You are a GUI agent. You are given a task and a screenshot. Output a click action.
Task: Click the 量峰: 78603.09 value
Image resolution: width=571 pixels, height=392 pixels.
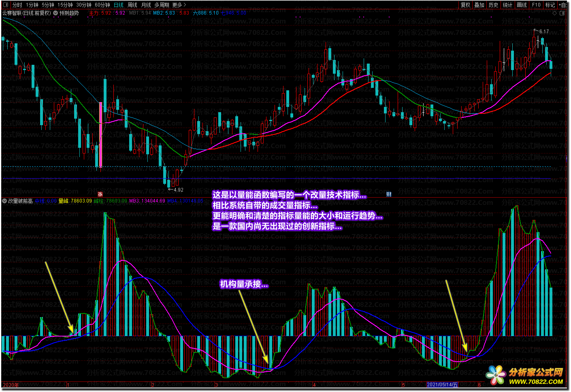click(75, 201)
